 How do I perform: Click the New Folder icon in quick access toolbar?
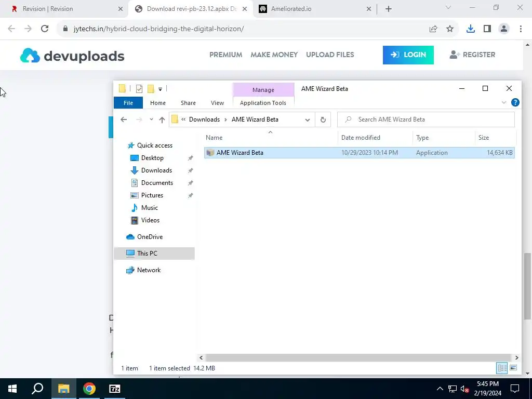(151, 89)
